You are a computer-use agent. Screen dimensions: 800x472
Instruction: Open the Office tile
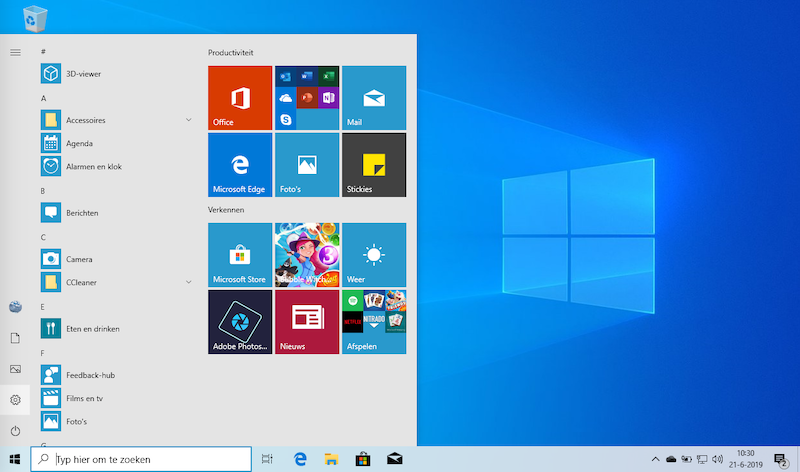[239, 98]
